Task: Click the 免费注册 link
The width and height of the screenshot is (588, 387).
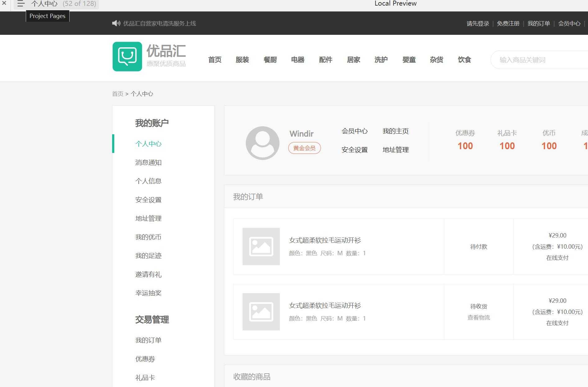Action: (x=508, y=24)
